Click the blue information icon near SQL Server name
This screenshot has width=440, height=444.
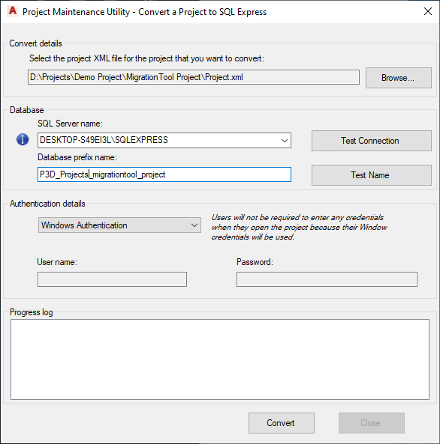22,139
